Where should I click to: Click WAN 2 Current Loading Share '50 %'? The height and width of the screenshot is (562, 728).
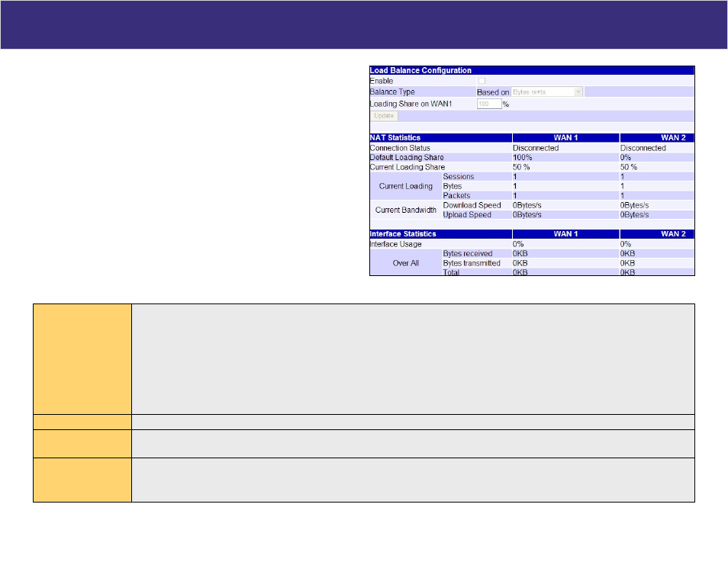[629, 167]
